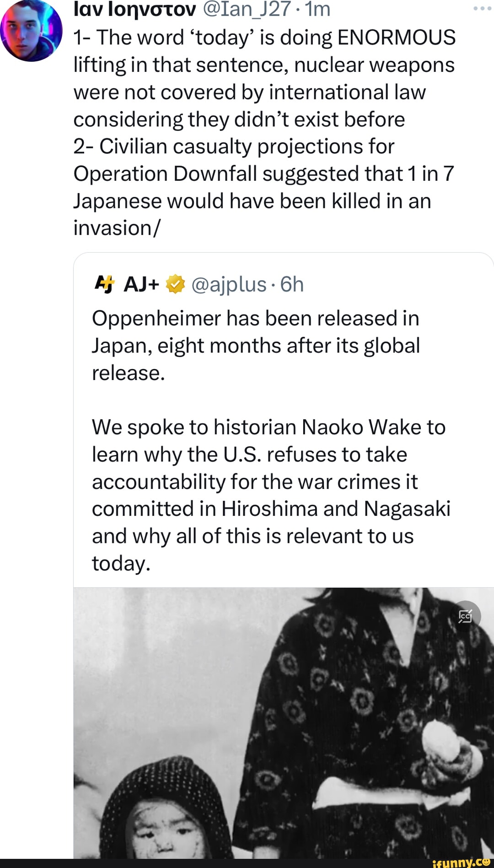
Task: Click the 6h quoted tweet timestamp
Action: point(292,284)
